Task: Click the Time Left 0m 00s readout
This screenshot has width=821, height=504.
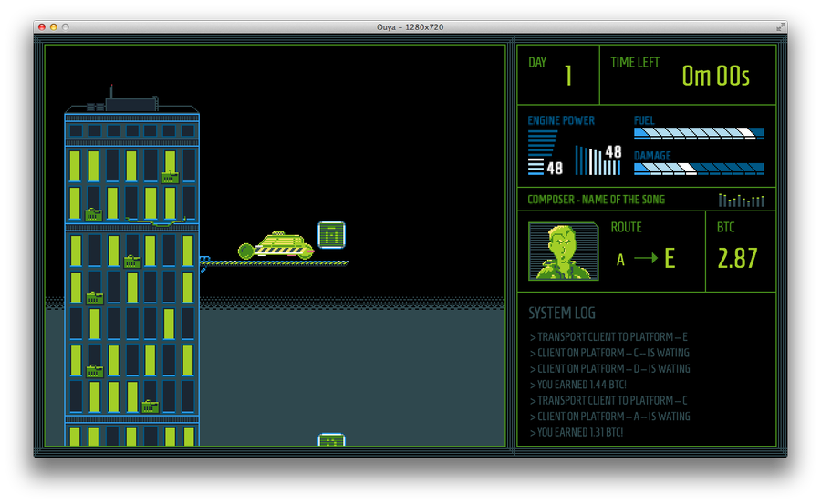Action: 715,76
